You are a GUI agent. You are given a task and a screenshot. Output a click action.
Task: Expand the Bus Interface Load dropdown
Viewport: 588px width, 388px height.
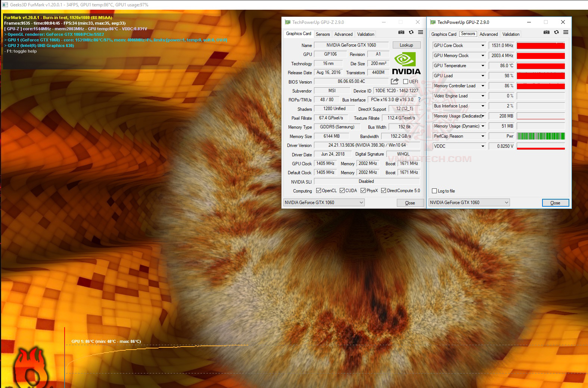coord(483,106)
